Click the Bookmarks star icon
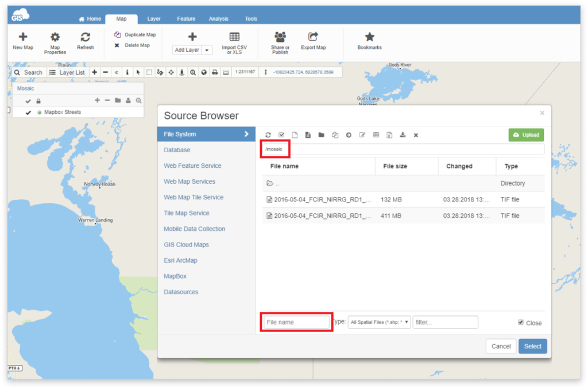 369,37
